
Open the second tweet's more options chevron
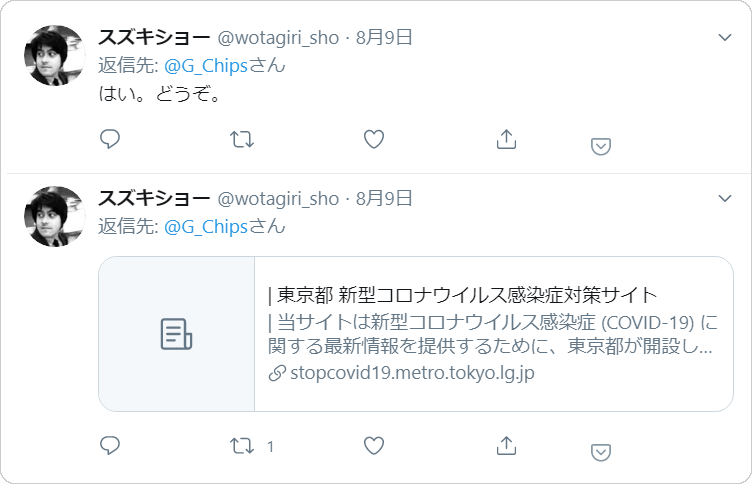(725, 198)
